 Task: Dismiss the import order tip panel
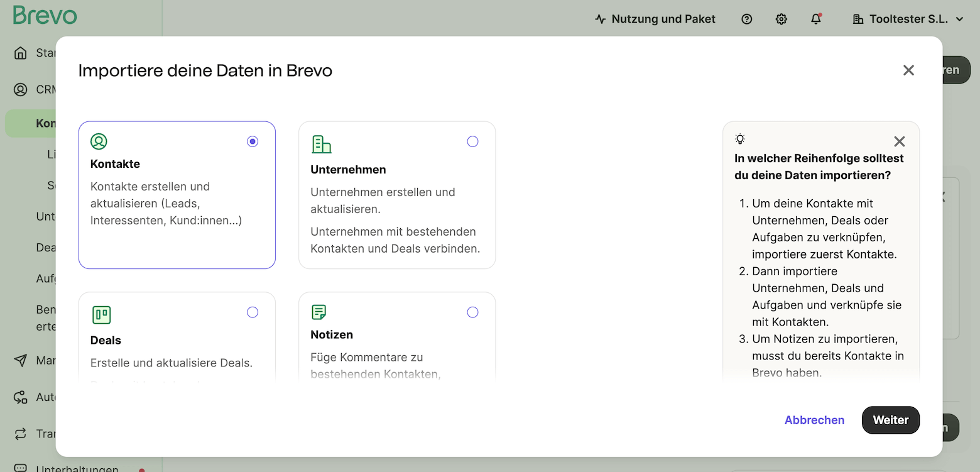click(x=899, y=141)
